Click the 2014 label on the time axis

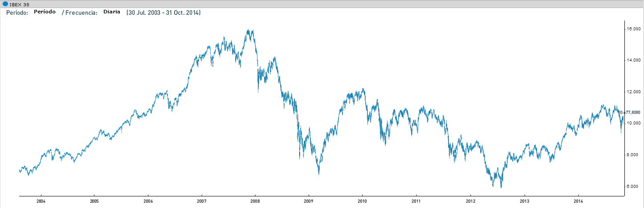[578, 201]
